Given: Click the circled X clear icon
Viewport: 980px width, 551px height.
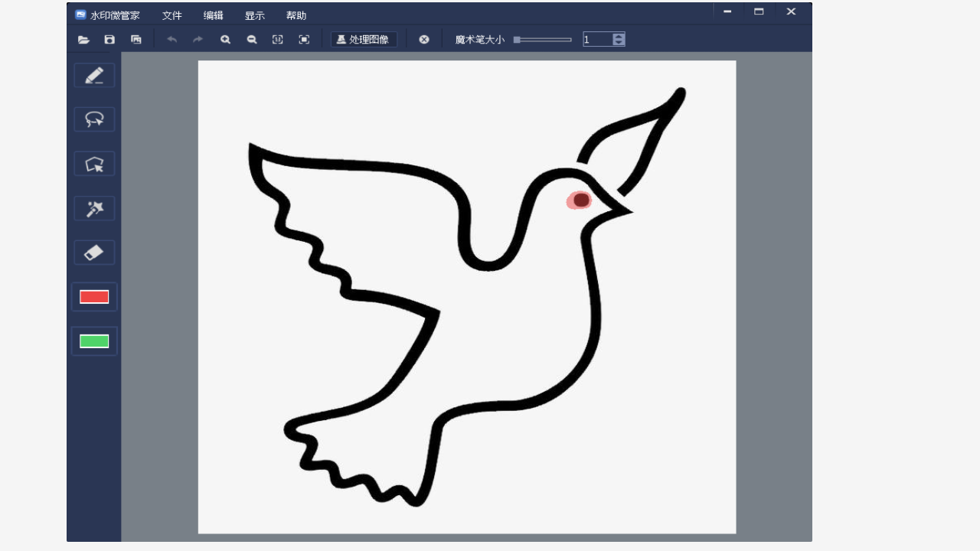Looking at the screenshot, I should click(x=424, y=40).
